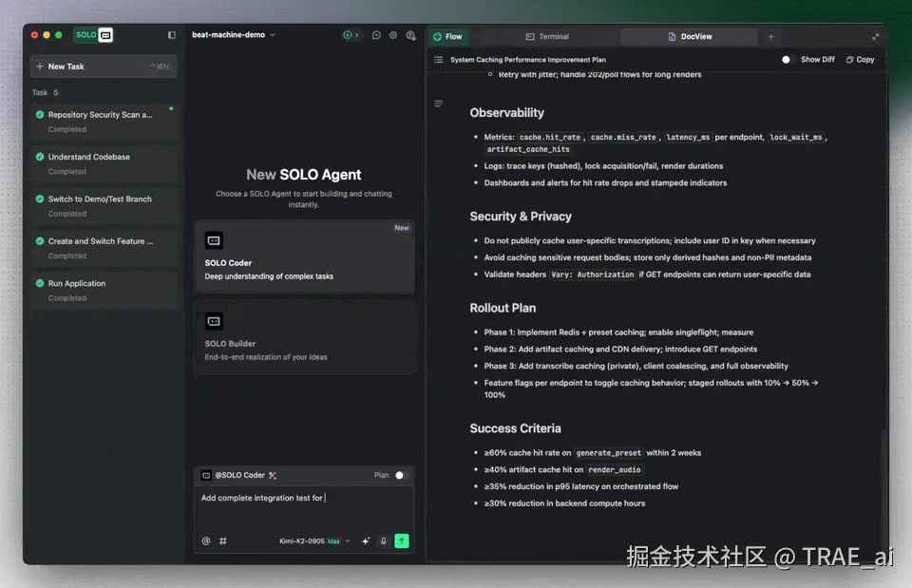Open the chat history icon in top bar
Viewport: 912px width, 588px height.
[376, 35]
